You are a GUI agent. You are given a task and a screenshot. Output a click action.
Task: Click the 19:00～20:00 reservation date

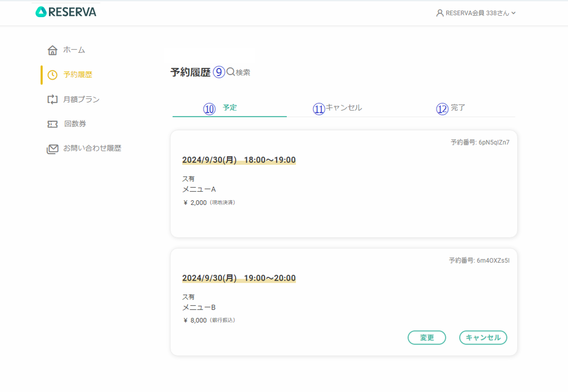coord(239,278)
